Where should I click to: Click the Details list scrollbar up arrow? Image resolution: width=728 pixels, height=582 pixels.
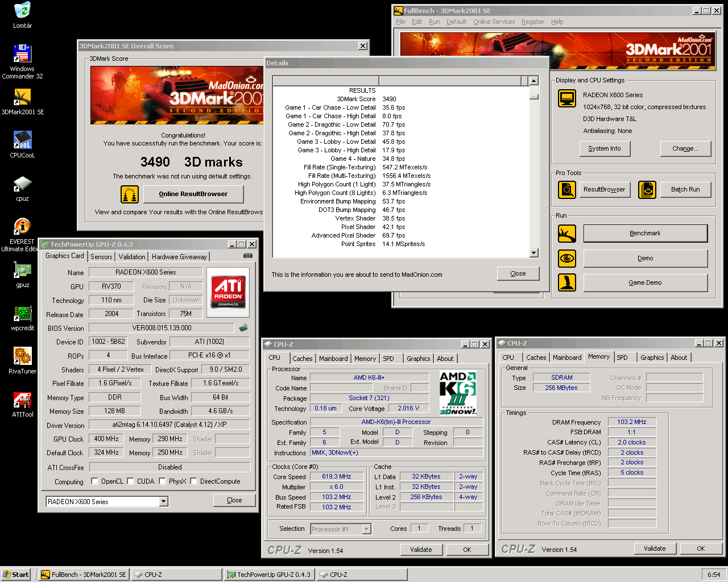[533, 81]
